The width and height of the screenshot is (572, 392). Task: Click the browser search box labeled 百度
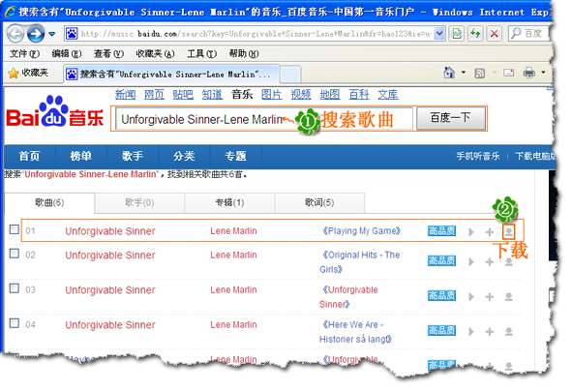click(x=529, y=34)
